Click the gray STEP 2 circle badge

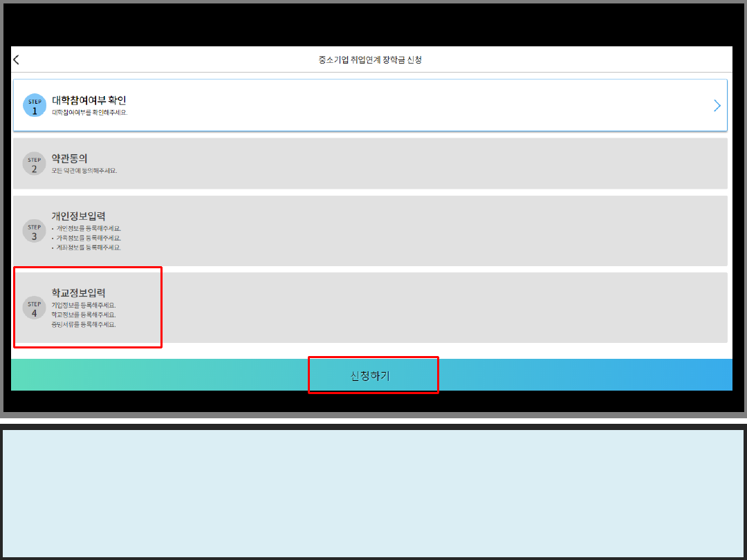click(35, 164)
